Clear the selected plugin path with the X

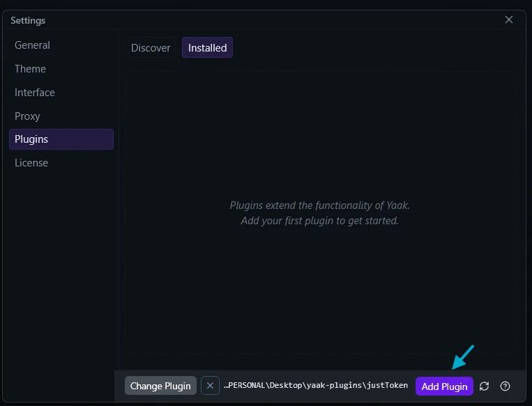pyautogui.click(x=210, y=386)
